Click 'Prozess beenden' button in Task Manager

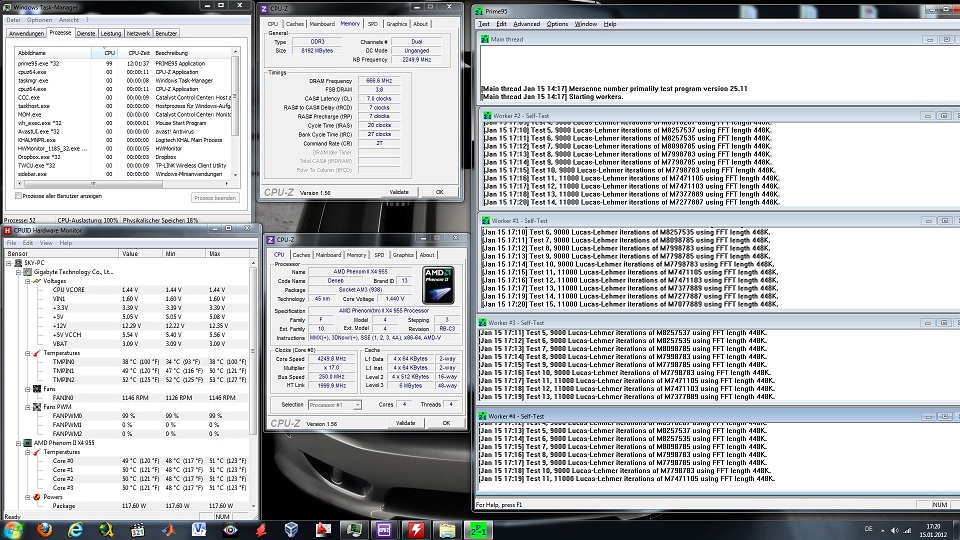[215, 198]
